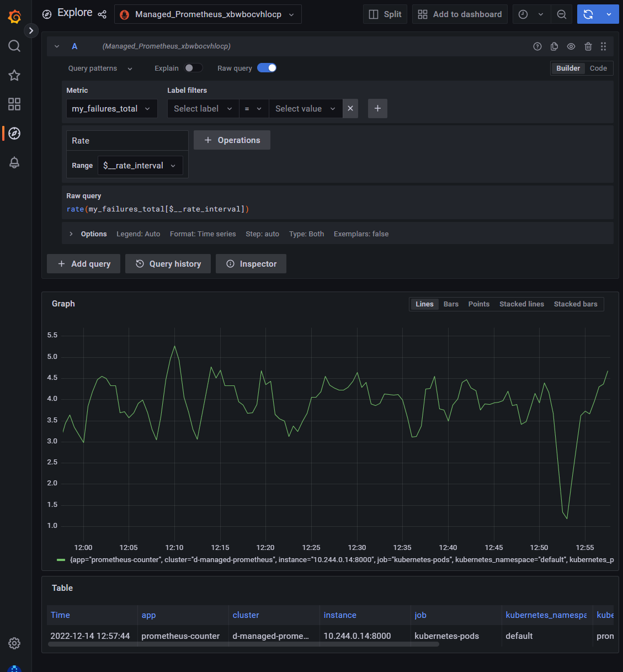Switch to Code editor mode
623x672 pixels.
click(x=598, y=68)
